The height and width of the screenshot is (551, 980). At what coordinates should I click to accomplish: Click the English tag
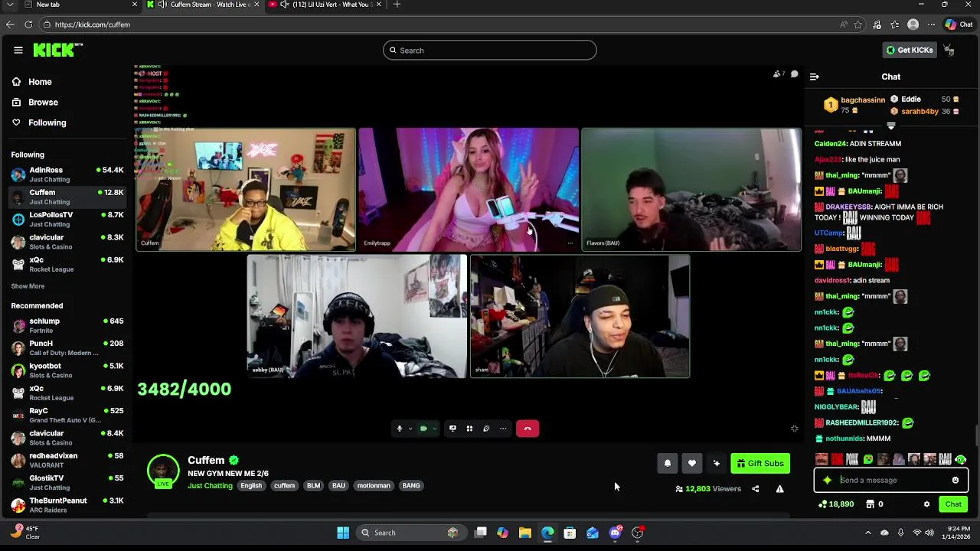click(251, 486)
